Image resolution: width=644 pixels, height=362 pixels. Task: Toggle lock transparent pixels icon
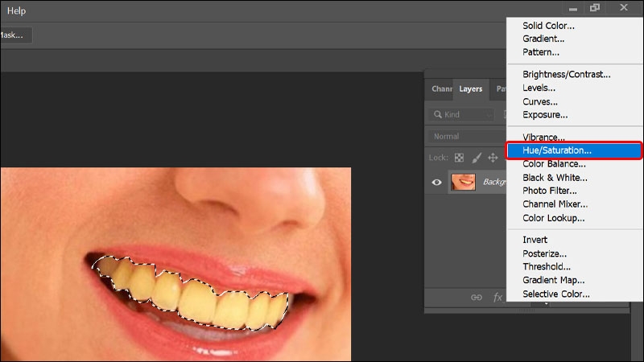pos(459,158)
